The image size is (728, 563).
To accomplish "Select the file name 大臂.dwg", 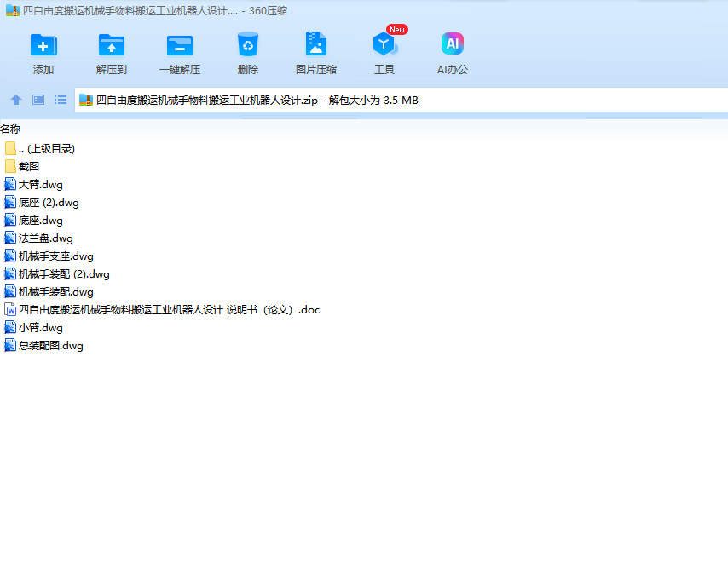I will [x=40, y=185].
